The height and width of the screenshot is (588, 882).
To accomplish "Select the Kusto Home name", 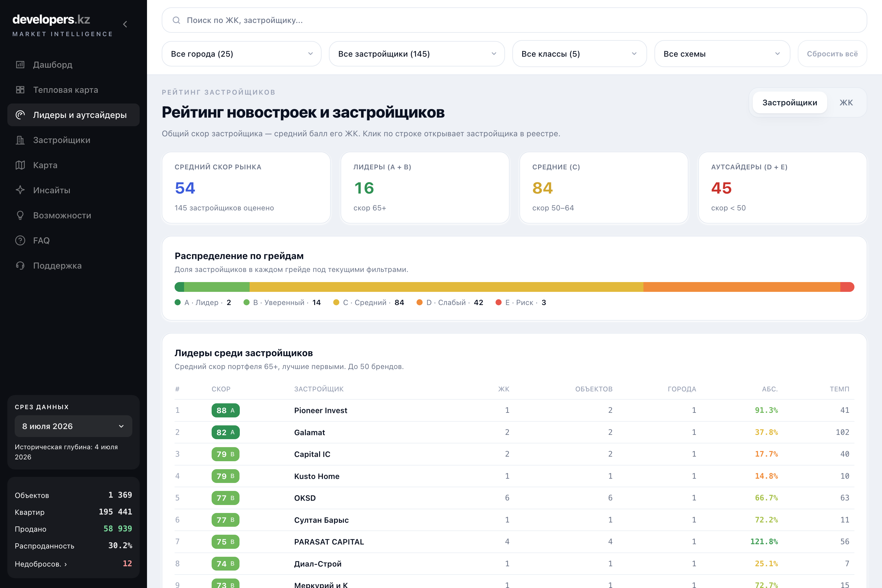I will pos(316,476).
